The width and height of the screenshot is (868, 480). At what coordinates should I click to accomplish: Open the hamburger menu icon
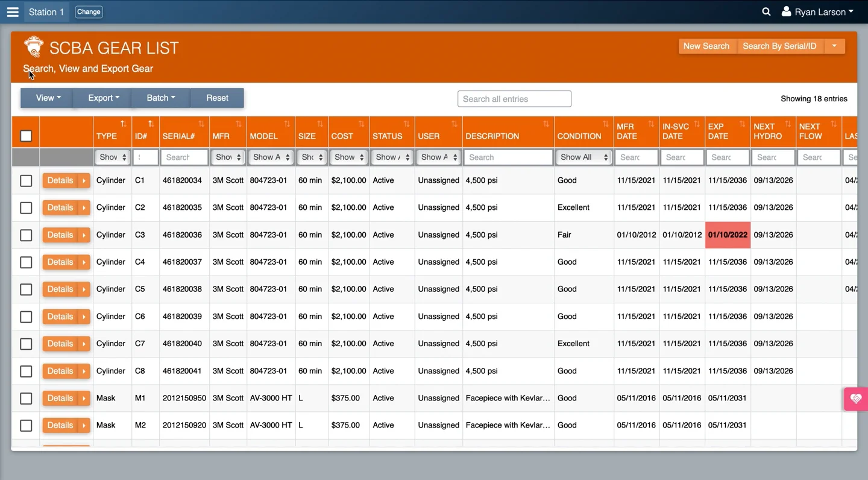pos(12,12)
